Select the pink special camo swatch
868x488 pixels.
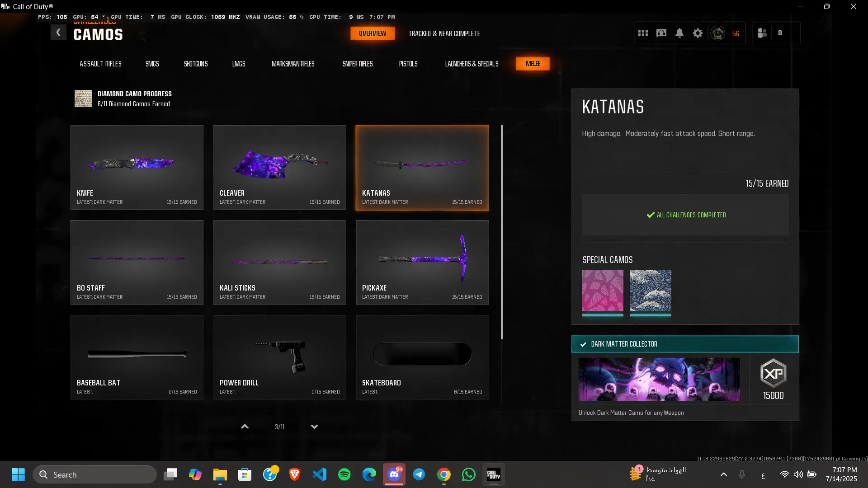click(x=602, y=291)
